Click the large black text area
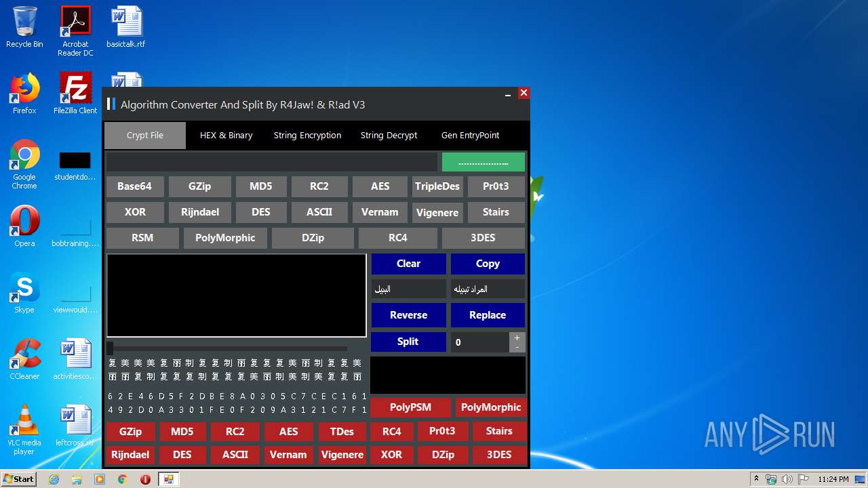The image size is (868, 488). tap(237, 296)
